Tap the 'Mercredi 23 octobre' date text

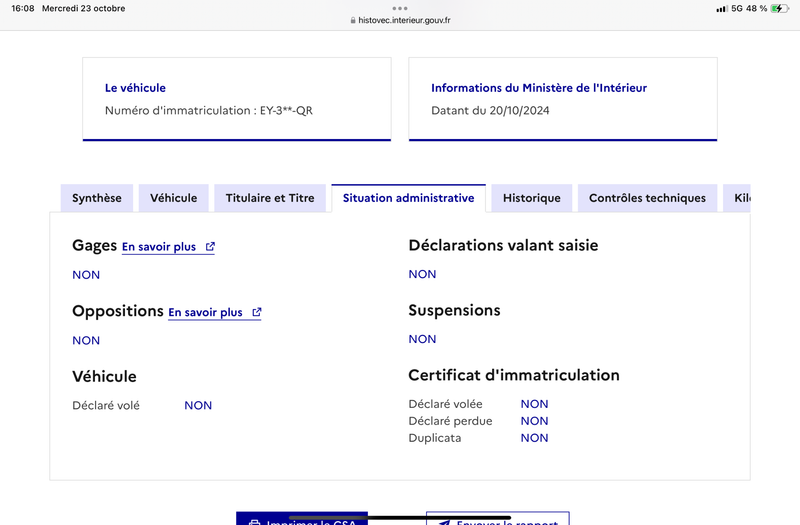pyautogui.click(x=84, y=8)
